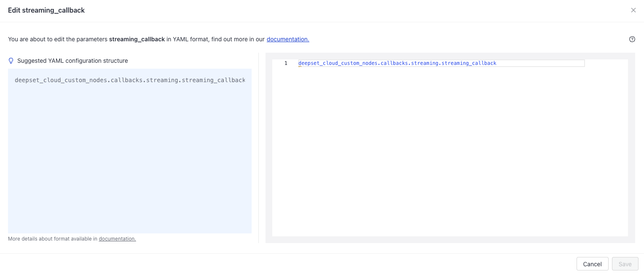Open the documentation link below the suggestion box
This screenshot has width=644, height=273.
(117, 238)
